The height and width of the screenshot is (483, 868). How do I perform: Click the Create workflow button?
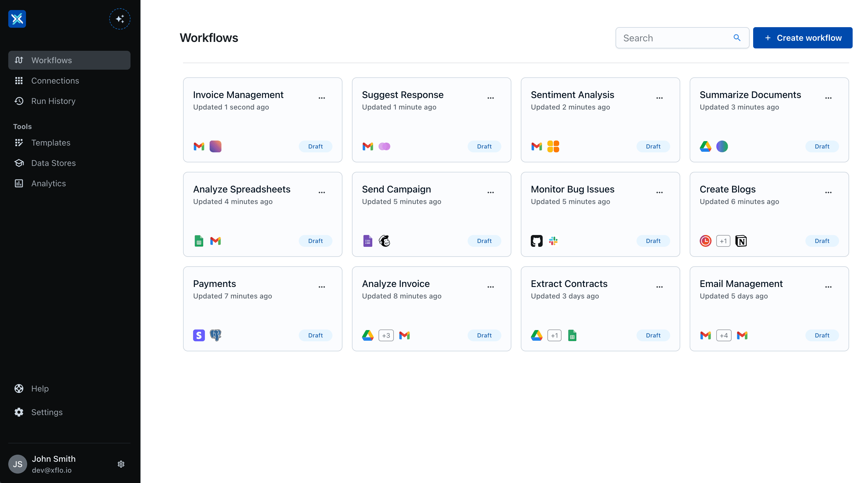click(803, 37)
